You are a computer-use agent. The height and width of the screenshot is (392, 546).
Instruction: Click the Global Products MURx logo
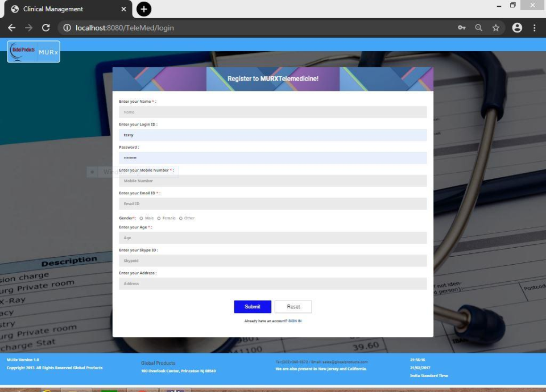[x=34, y=52]
